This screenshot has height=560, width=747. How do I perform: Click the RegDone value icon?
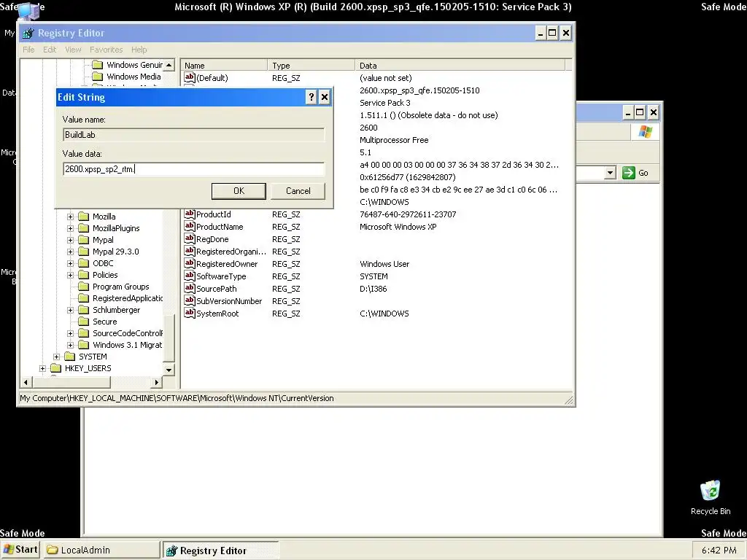click(190, 239)
